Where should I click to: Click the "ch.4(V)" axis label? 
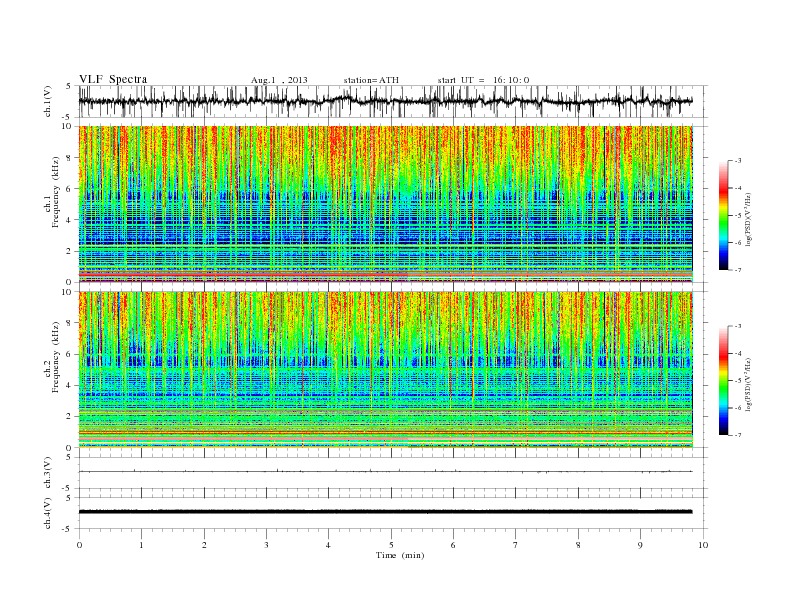tap(48, 513)
